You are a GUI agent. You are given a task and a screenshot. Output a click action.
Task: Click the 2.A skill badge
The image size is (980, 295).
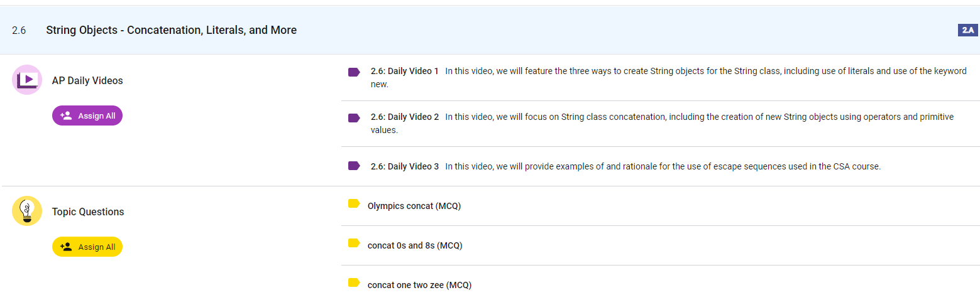tap(967, 30)
